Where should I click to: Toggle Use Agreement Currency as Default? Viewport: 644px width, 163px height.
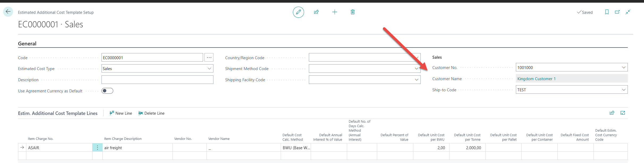(107, 91)
